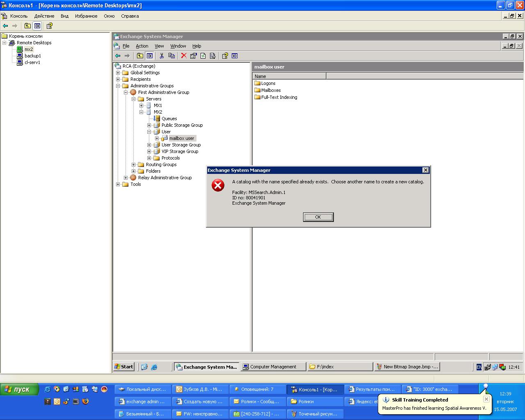525x420 pixels.
Task: Expand the VIP Storage Group node
Action: tap(149, 151)
